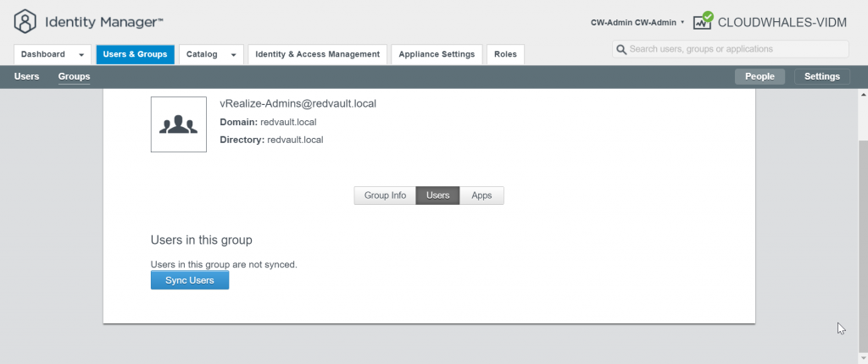Open the Groups sub-navigation link
The image size is (868, 364).
(75, 76)
